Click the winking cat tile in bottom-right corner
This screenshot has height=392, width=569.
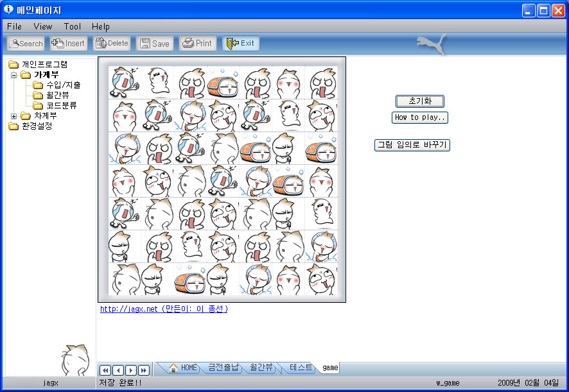coord(321,279)
